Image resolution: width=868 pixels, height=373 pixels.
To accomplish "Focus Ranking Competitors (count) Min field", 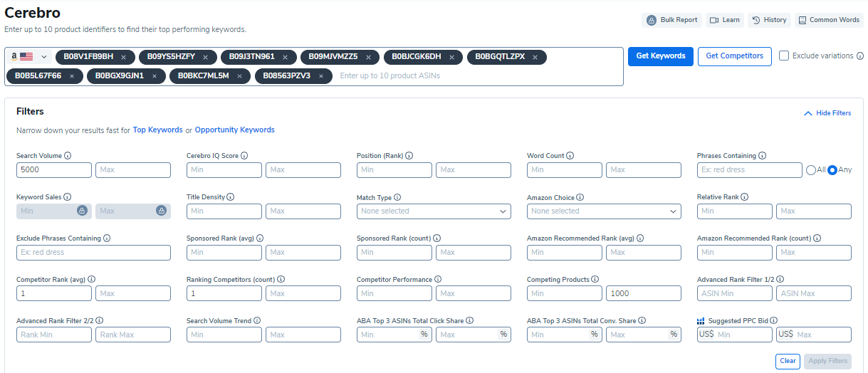I will [x=224, y=293].
